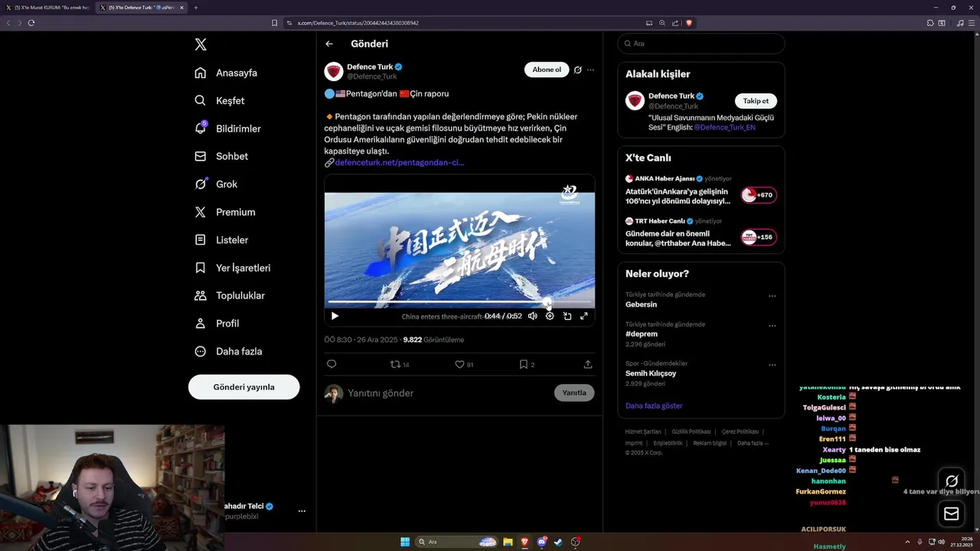Open Yer İşaretleri bookmarks

tap(233, 268)
